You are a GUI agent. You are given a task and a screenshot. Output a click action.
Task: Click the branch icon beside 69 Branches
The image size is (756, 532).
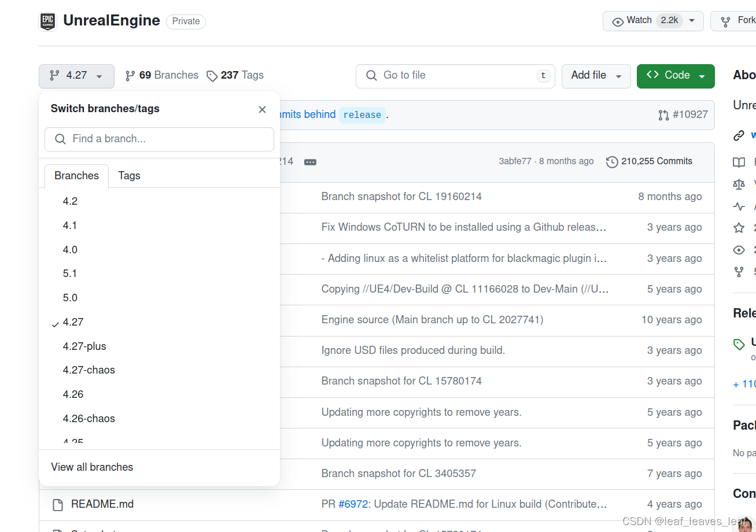coord(130,76)
